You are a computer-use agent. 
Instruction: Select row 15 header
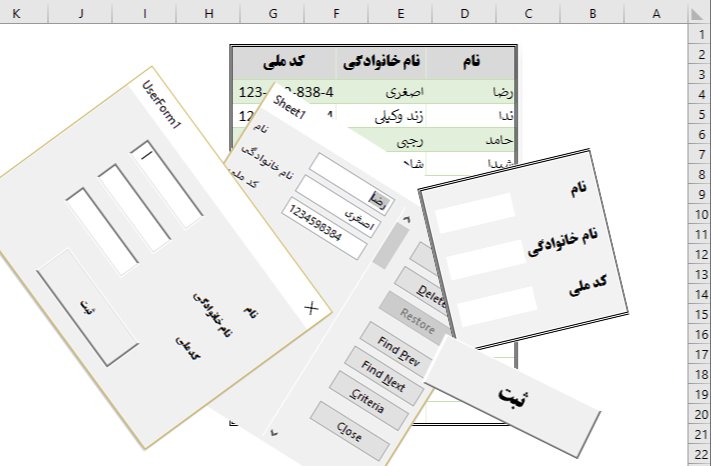[701, 314]
